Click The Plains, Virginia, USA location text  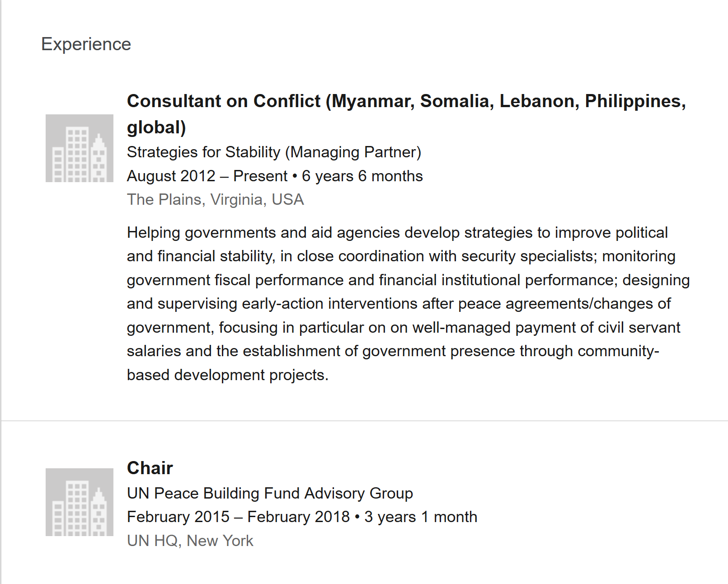click(x=215, y=200)
